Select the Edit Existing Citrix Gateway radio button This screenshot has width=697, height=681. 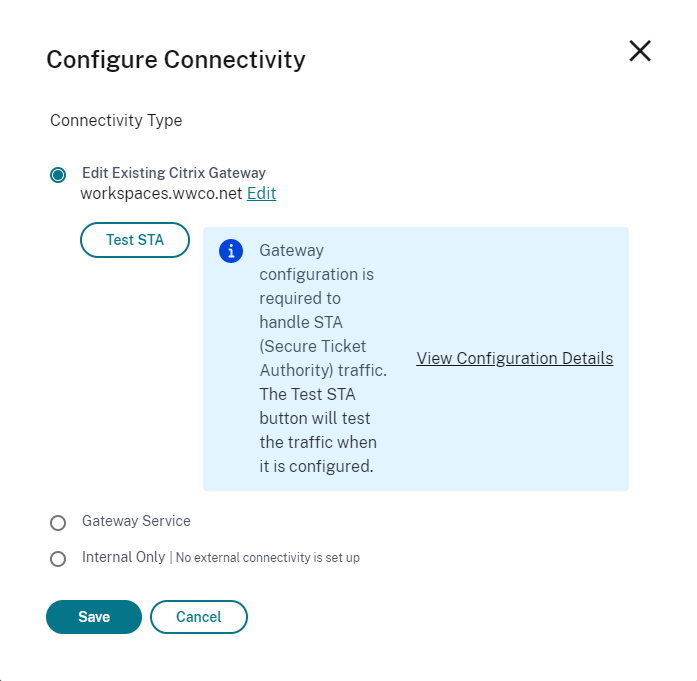(x=58, y=175)
